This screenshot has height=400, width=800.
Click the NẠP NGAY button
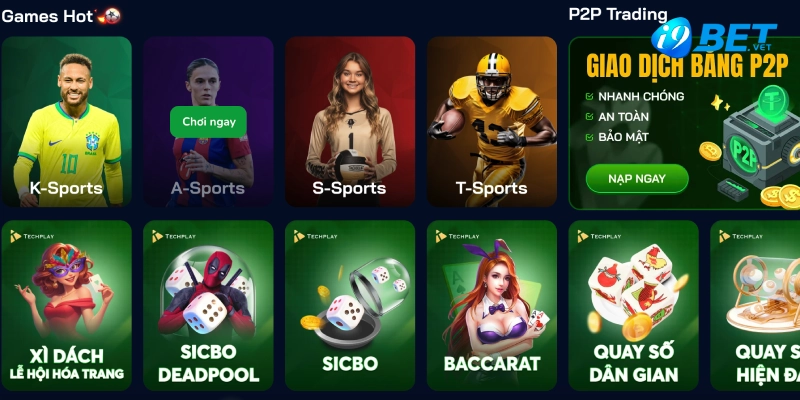pos(637,179)
